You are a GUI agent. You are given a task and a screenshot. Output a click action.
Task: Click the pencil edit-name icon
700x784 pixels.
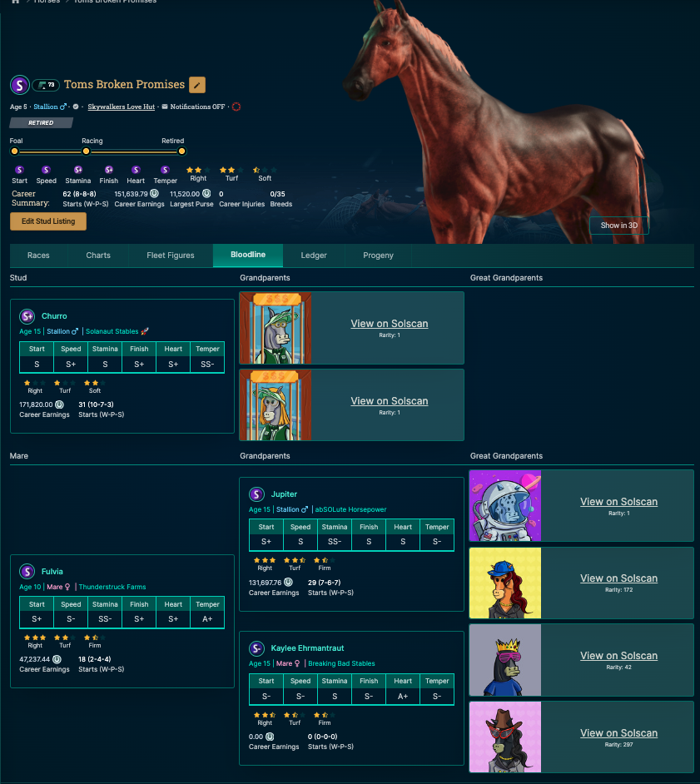click(x=197, y=85)
